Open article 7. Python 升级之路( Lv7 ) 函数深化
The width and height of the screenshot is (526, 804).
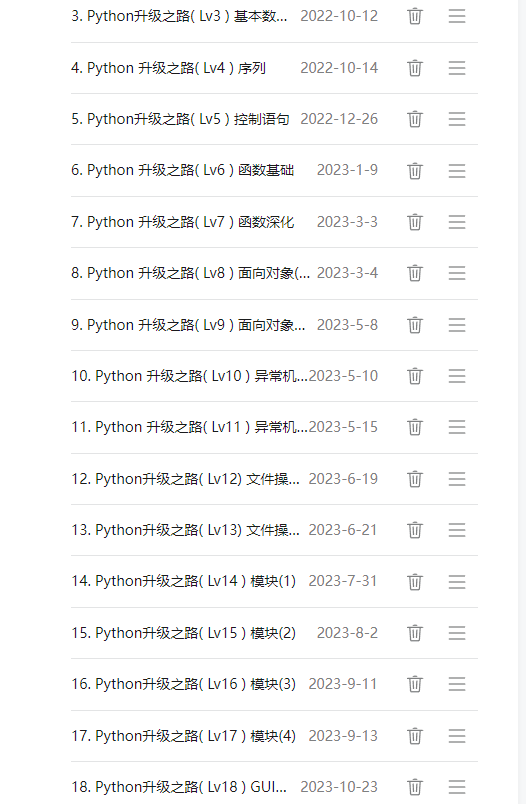click(x=183, y=222)
